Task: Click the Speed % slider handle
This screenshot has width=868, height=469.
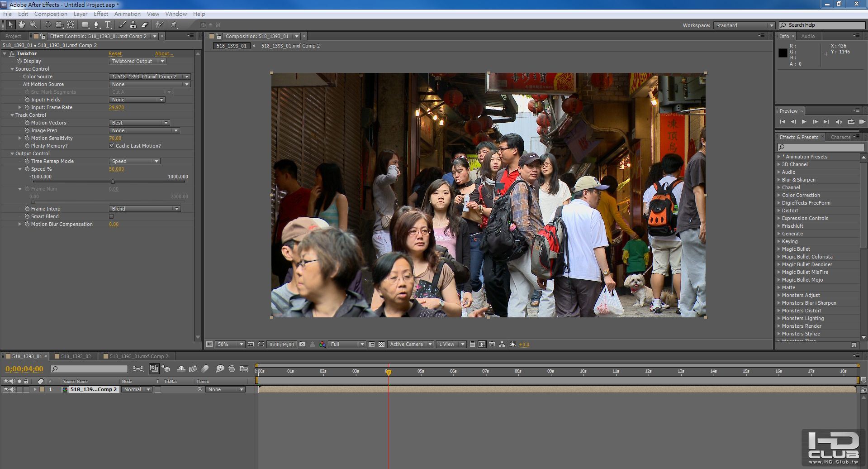Action: click(113, 182)
